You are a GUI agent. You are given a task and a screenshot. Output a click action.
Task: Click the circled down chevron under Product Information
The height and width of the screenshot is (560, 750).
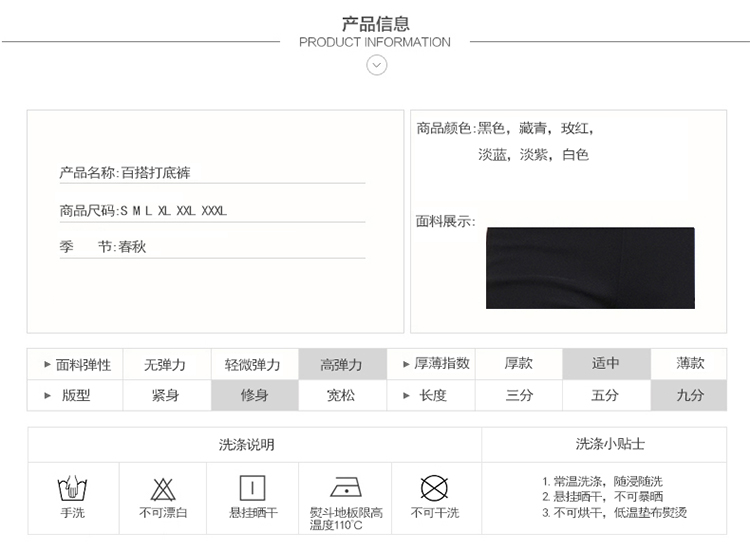(x=376, y=66)
